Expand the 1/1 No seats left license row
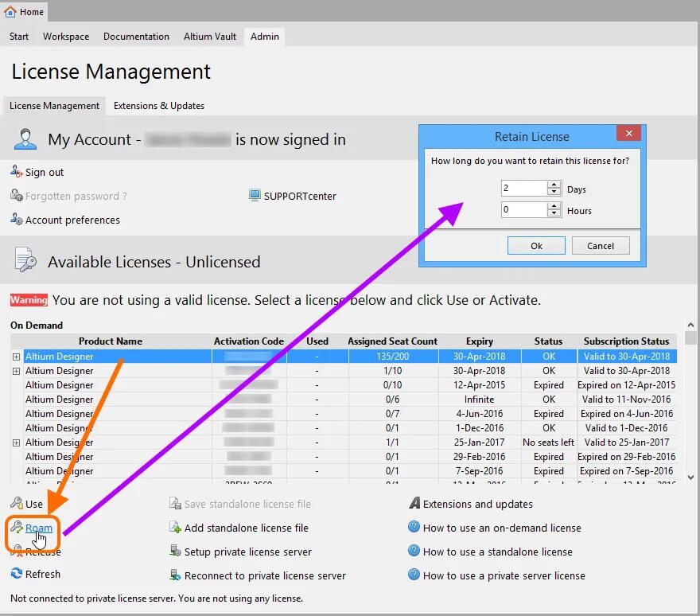The height and width of the screenshot is (616, 700). point(16,443)
